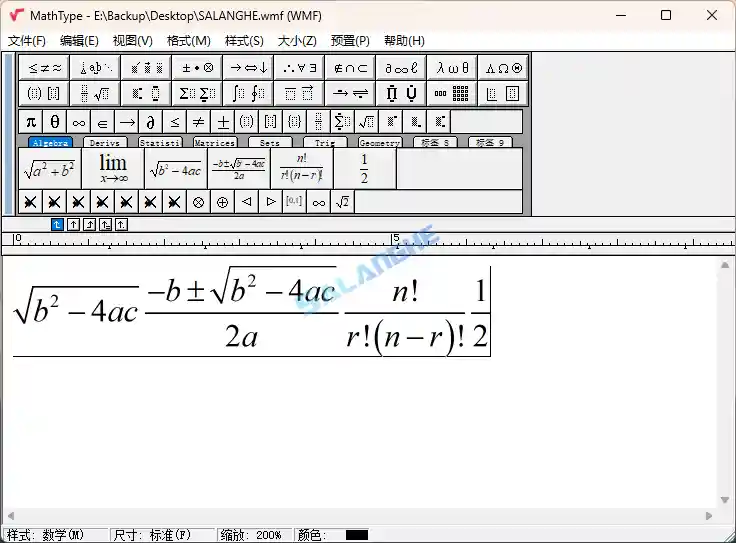Open the lowercase Greek palette λωθ
This screenshot has height=543, width=736.
(452, 68)
